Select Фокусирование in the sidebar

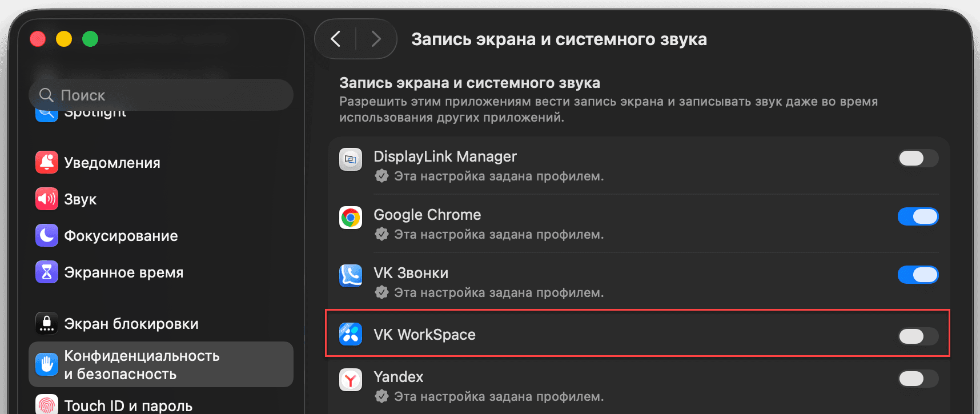(x=161, y=235)
